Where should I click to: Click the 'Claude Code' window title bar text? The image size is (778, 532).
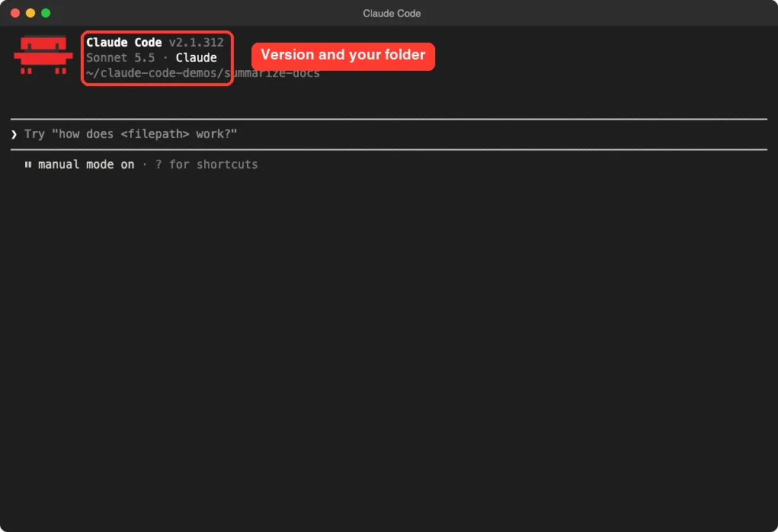click(x=392, y=14)
